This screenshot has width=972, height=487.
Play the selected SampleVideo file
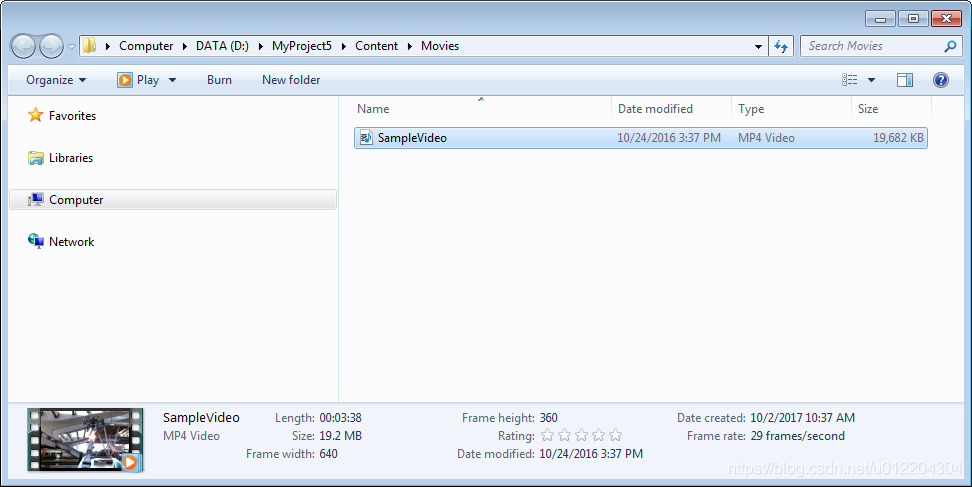pyautogui.click(x=139, y=80)
